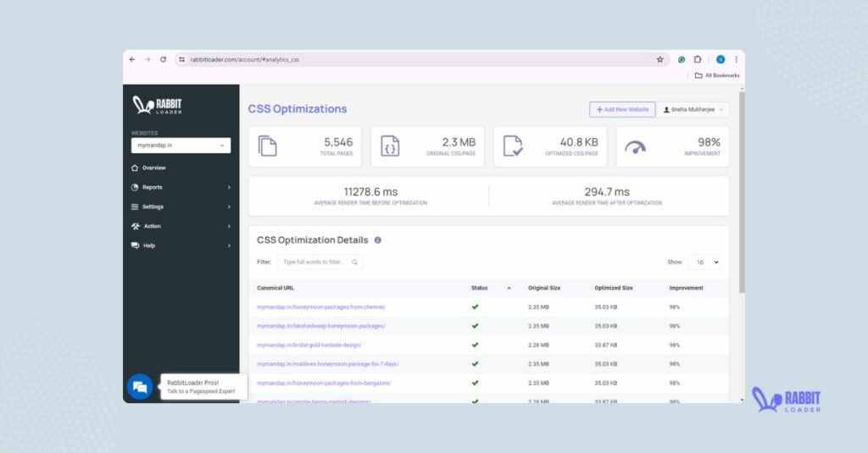Click the filter text input field
This screenshot has width=868, height=453.
point(314,262)
